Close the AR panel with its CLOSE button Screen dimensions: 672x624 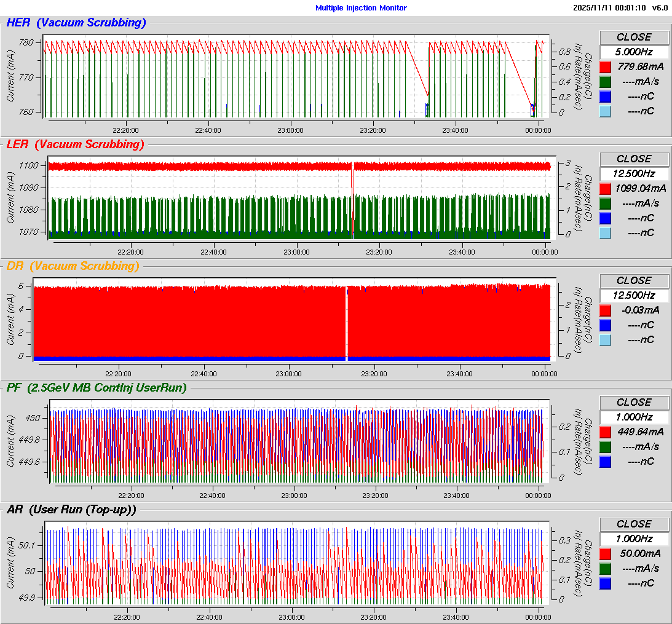coord(634,524)
